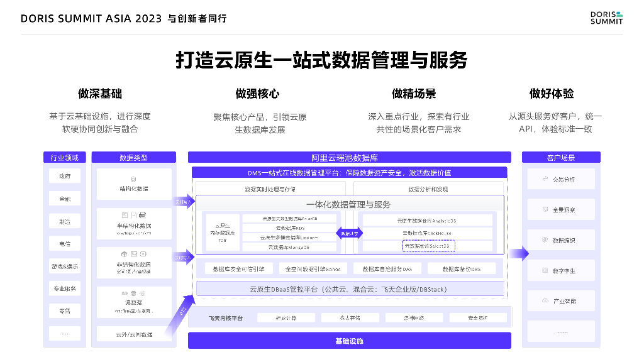This screenshot has width=644, height=362.
Task: Select the 客户场景 column header
Action: click(x=561, y=158)
